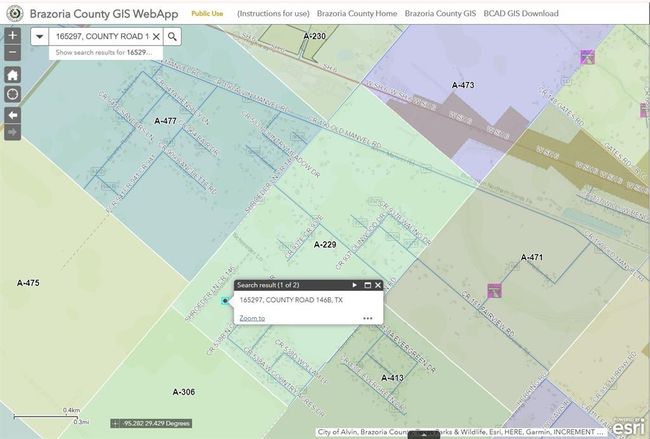Click Zoom to in the popup
The height and width of the screenshot is (439, 650).
(x=252, y=318)
